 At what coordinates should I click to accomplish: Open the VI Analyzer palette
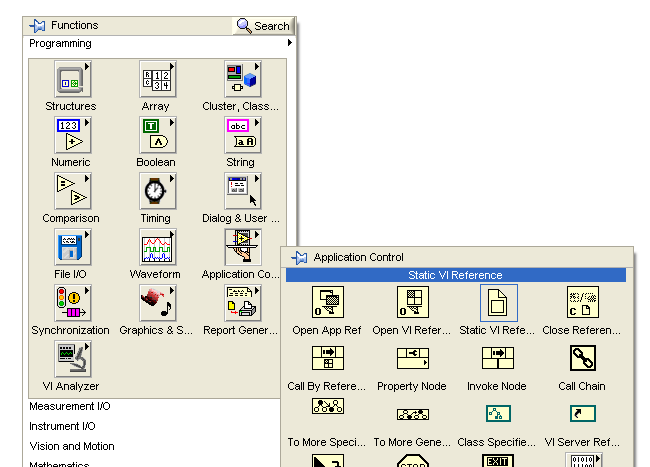coord(73,359)
